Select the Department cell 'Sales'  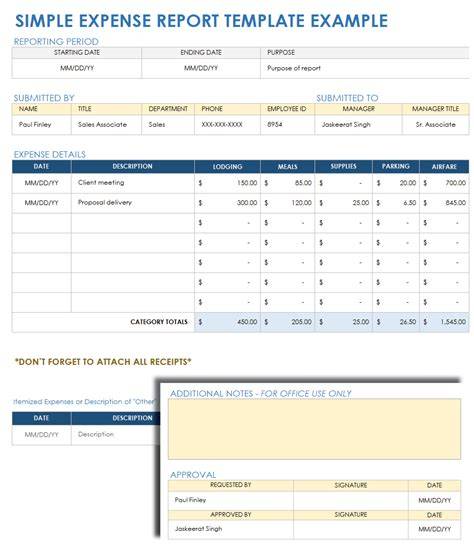tap(168, 125)
